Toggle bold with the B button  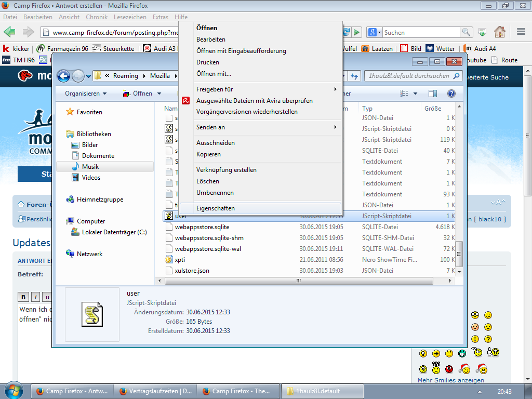click(x=23, y=297)
